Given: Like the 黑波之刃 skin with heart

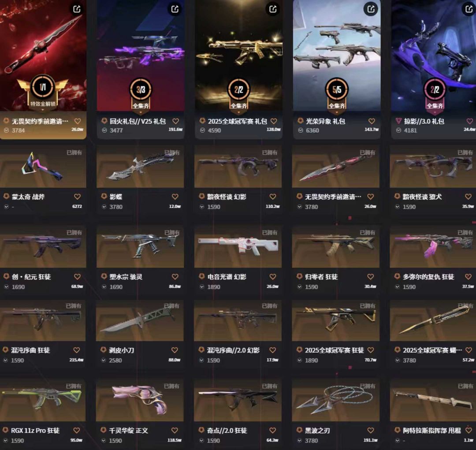Looking at the screenshot, I should [371, 430].
